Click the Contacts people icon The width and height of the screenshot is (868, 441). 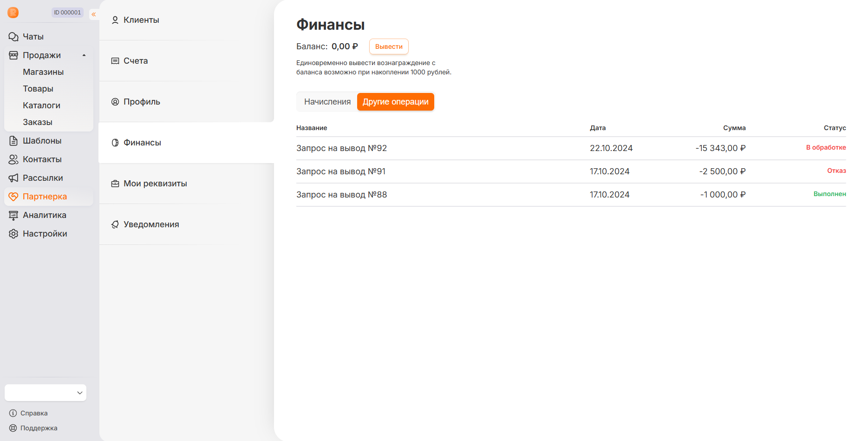(13, 159)
